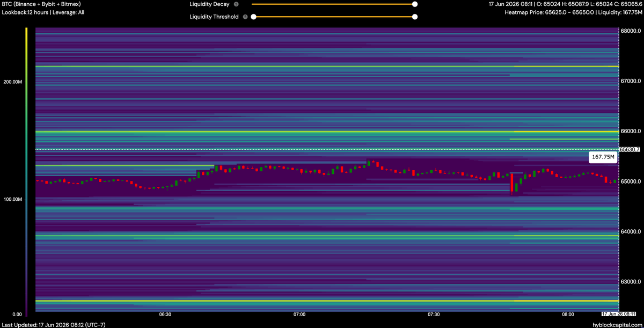
Task: Click the 65000.0 price axis label
Action: [631, 181]
